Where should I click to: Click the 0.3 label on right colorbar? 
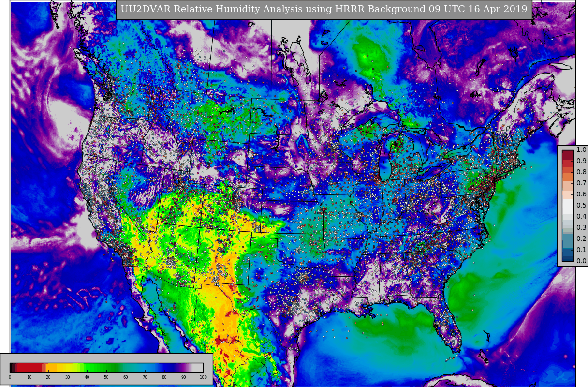(x=581, y=227)
